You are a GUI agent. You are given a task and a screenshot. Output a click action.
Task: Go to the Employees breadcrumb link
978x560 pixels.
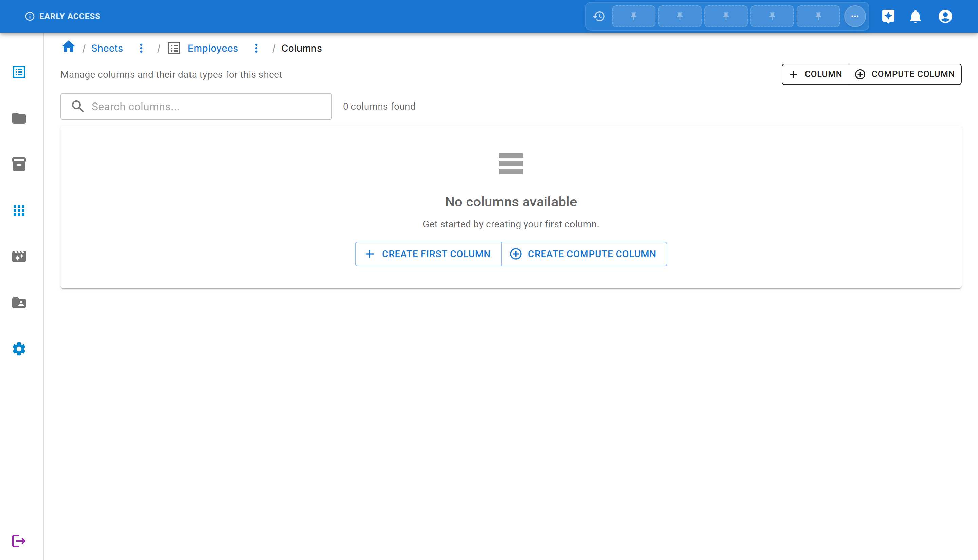coord(212,48)
